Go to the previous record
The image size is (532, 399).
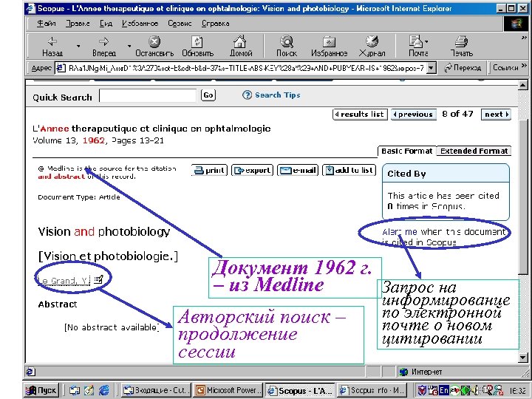[x=413, y=115]
